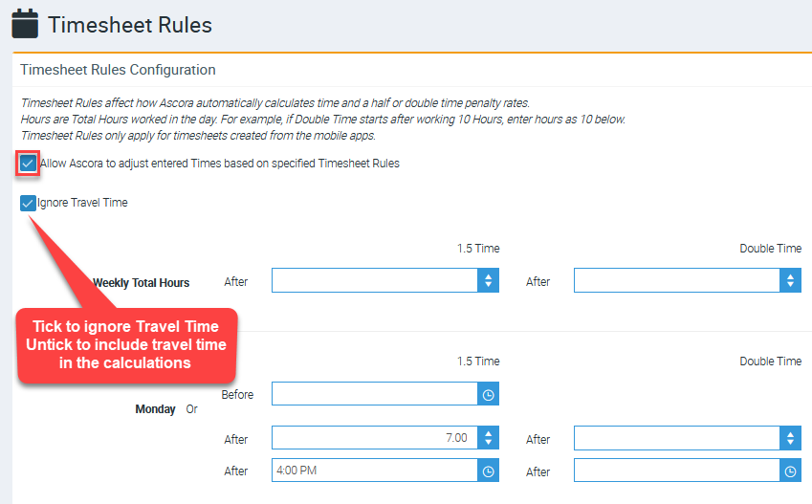The height and width of the screenshot is (504, 812).
Task: Open time picker for Monday Before field
Action: pyautogui.click(x=488, y=394)
